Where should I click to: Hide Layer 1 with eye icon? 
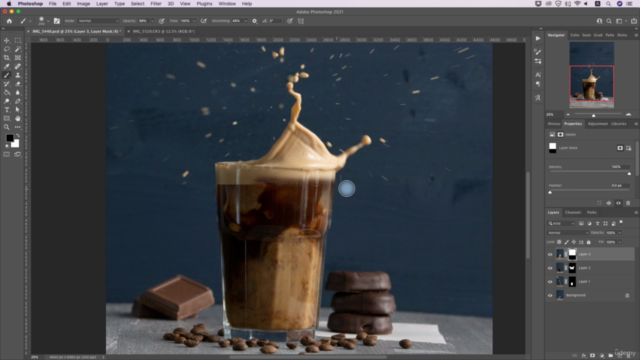550,282
